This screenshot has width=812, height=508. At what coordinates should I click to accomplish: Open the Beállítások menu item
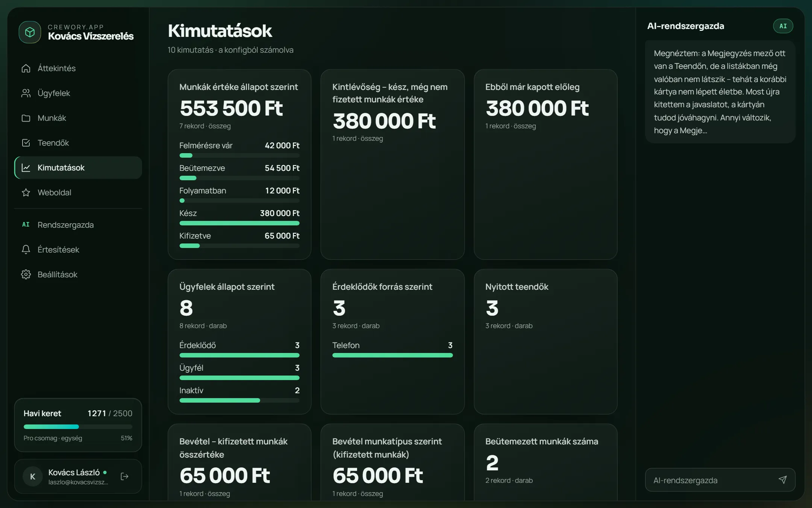point(78,274)
